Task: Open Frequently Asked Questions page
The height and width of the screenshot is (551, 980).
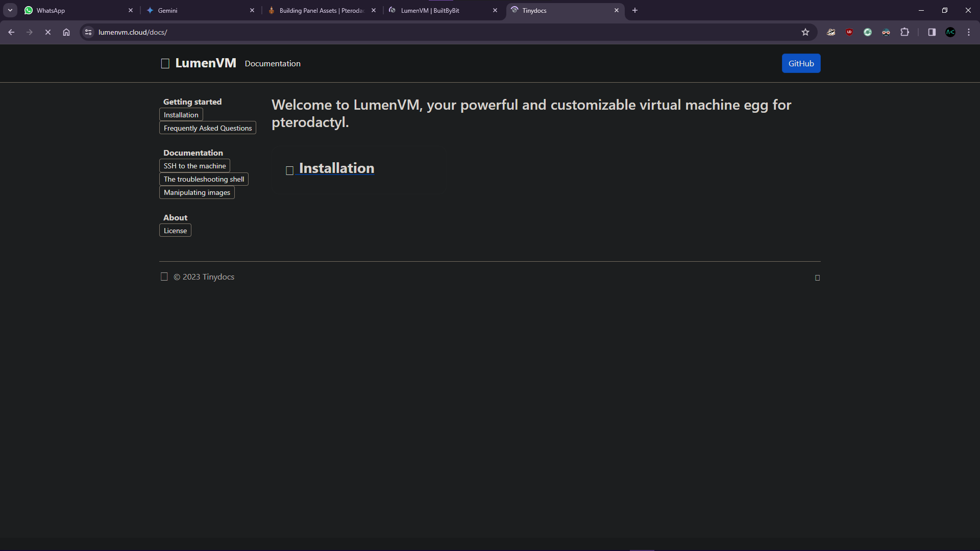Action: [x=208, y=128]
